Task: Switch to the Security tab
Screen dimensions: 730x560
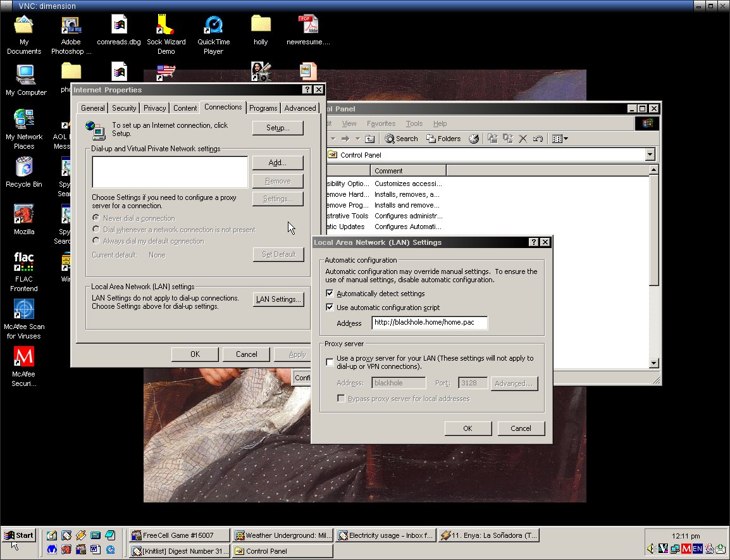Action: (124, 108)
